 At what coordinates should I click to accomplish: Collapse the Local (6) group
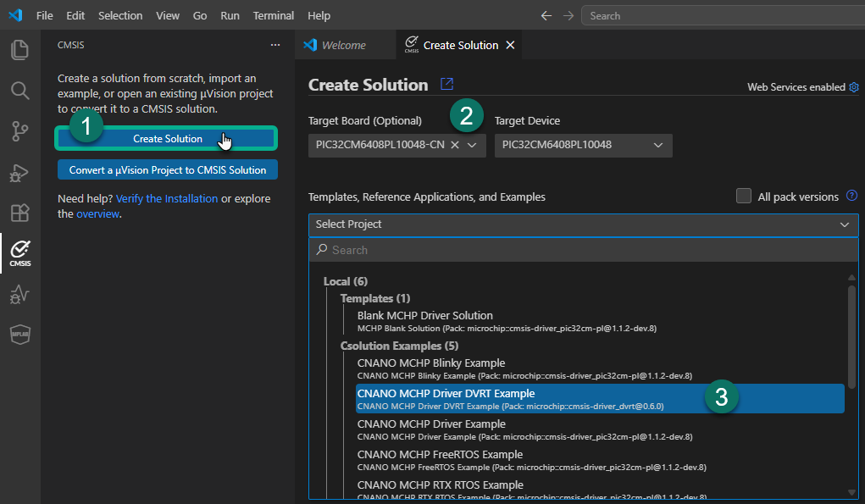pyautogui.click(x=346, y=281)
